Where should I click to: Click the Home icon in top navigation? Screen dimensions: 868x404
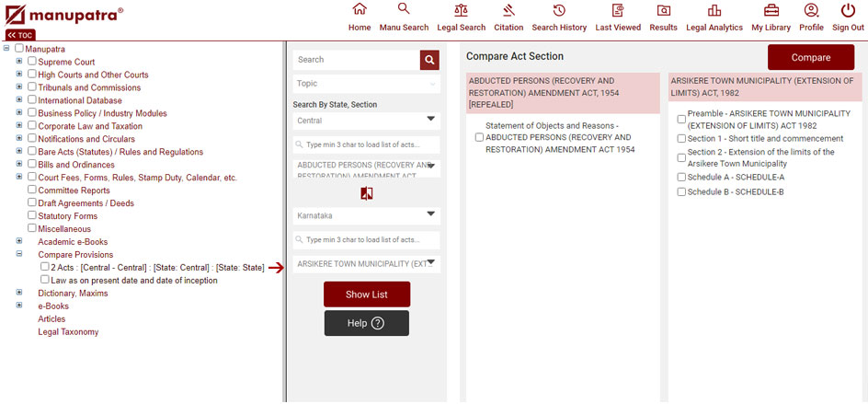click(x=360, y=10)
